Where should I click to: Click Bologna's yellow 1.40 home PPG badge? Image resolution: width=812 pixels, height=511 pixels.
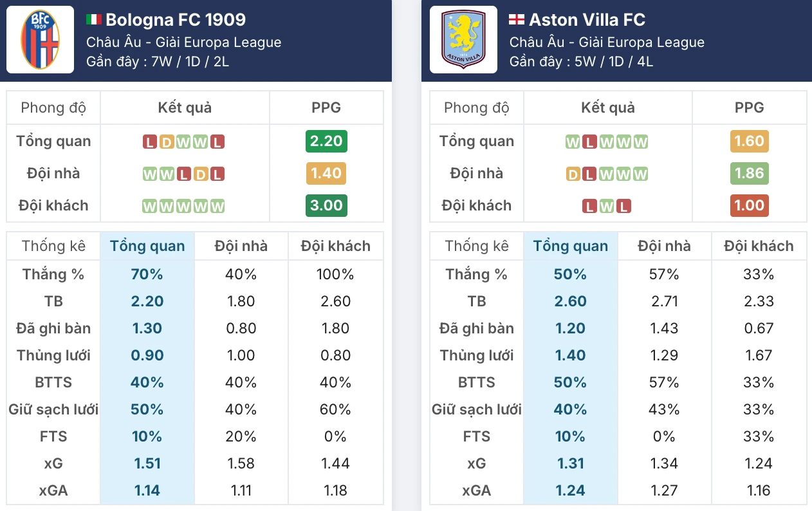[326, 173]
